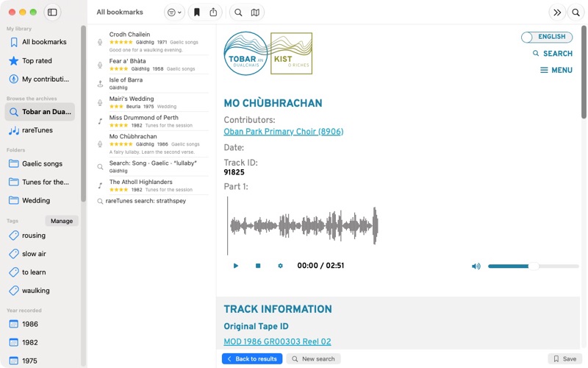Filter by year 1982
Image resolution: width=588 pixels, height=368 pixels.
pos(40,342)
